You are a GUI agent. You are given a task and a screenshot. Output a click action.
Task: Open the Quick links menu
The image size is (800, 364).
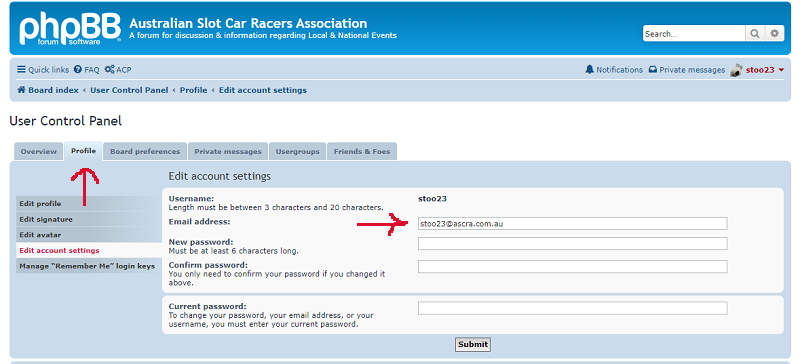pyautogui.click(x=43, y=70)
